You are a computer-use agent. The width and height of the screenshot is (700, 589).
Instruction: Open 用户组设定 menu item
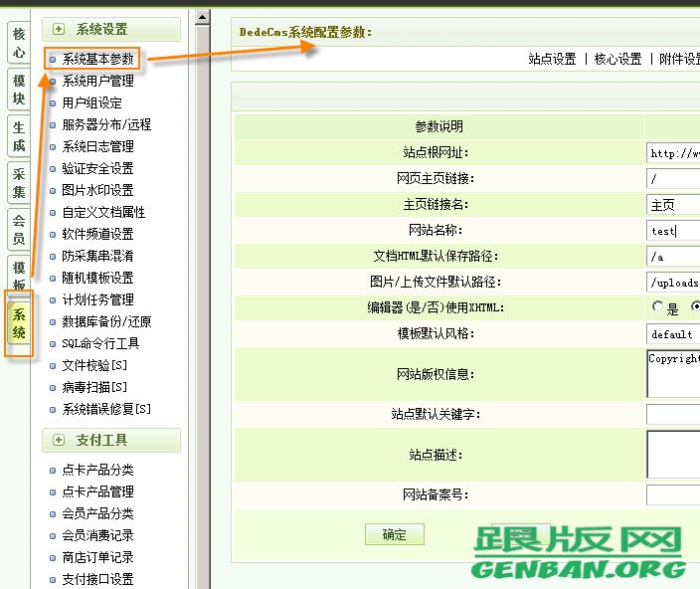point(91,102)
